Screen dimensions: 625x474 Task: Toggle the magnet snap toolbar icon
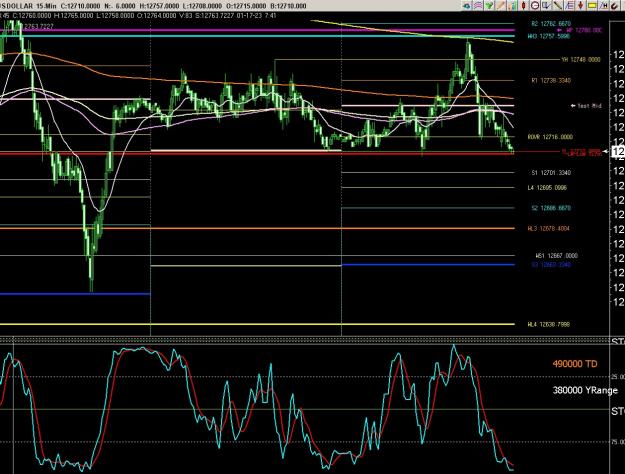click(x=615, y=6)
